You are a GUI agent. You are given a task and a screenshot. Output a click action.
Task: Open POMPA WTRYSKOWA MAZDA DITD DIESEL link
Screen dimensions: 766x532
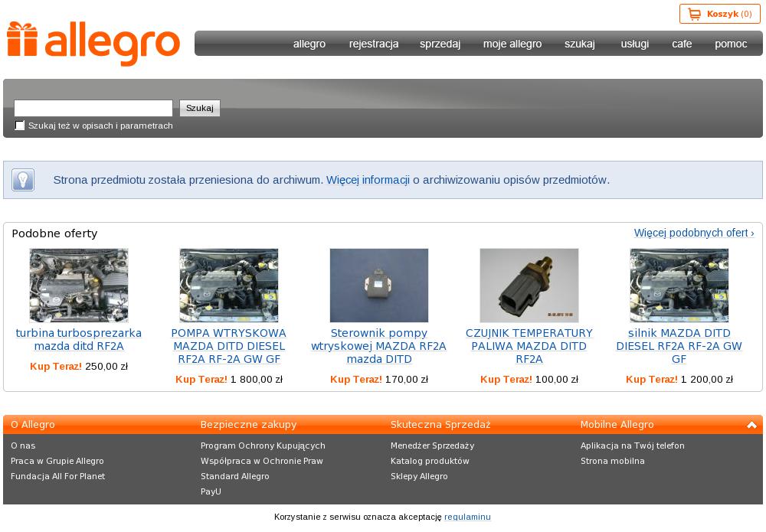point(228,346)
